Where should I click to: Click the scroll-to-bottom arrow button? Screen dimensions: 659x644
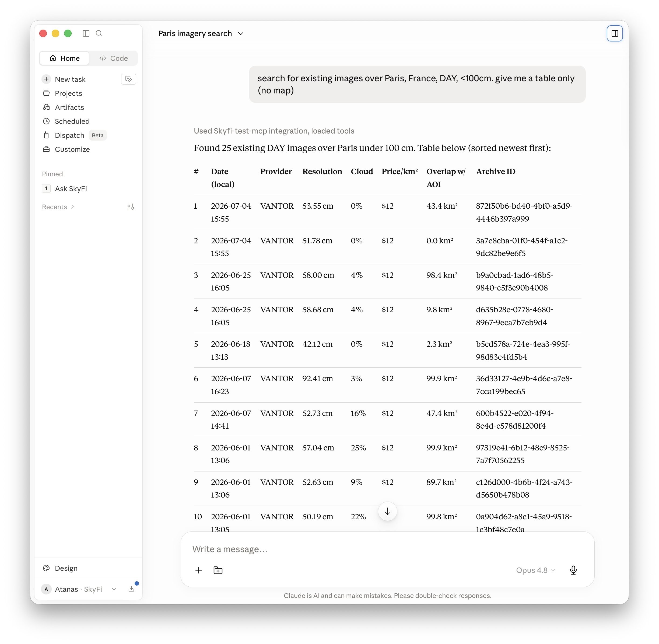point(387,511)
